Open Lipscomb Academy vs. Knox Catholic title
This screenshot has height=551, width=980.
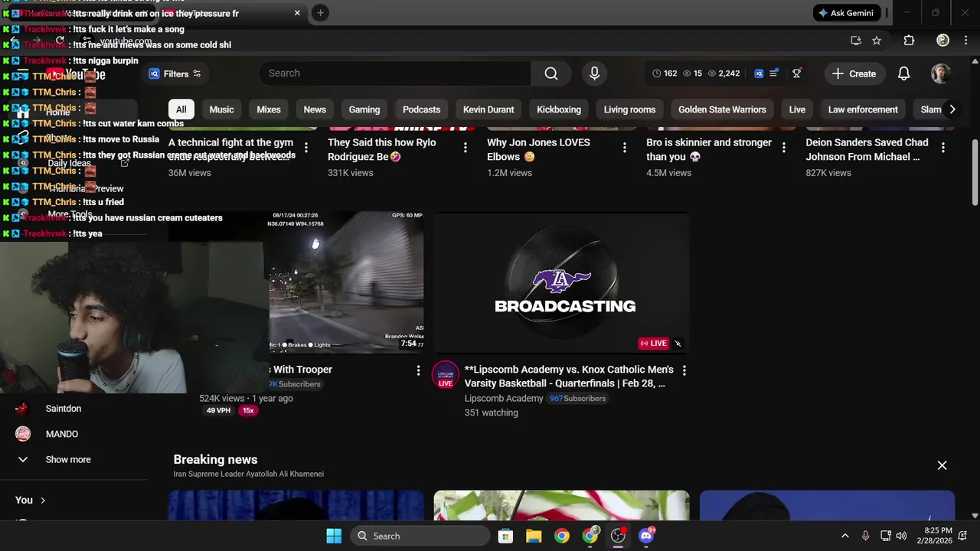(569, 377)
